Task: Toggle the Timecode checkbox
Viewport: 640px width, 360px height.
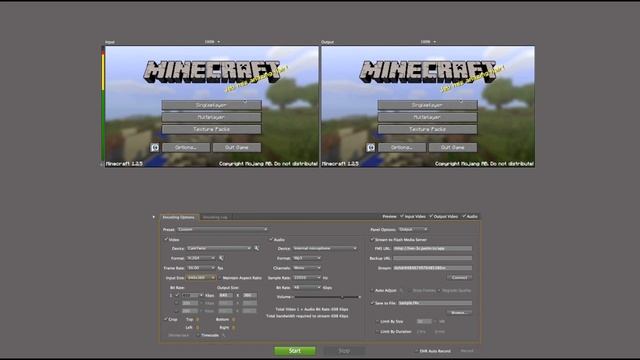Action: tap(198, 335)
